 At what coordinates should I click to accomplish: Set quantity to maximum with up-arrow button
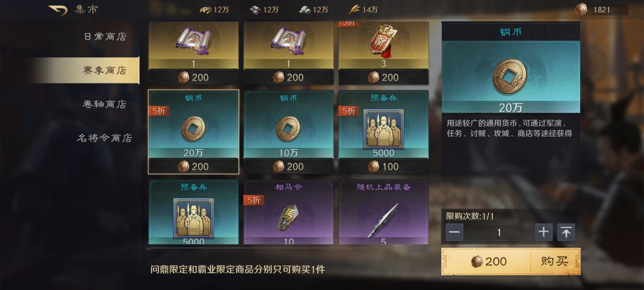coord(566,233)
